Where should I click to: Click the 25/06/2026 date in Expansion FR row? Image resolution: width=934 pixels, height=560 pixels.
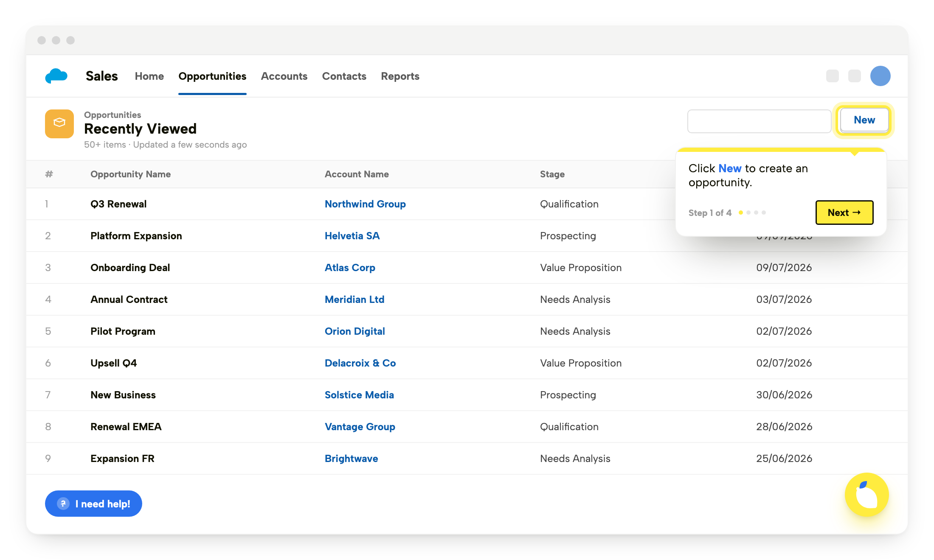coord(784,459)
